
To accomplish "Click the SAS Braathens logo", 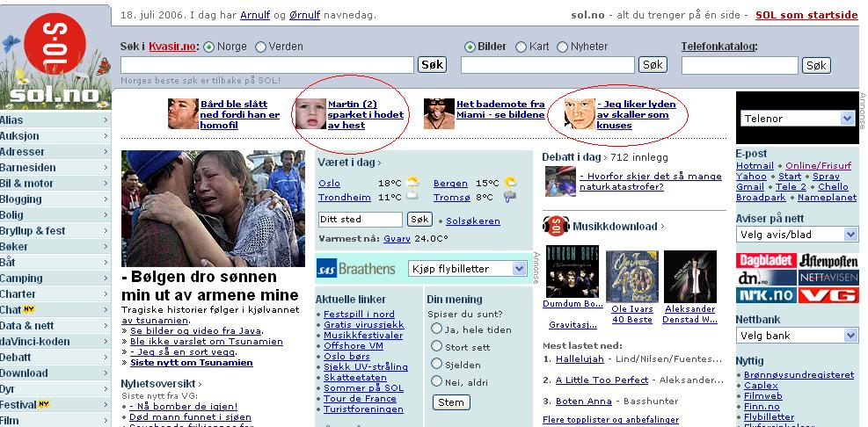I will coord(356,269).
